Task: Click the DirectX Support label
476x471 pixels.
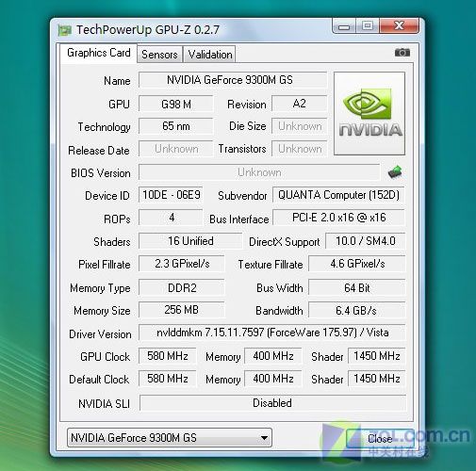Action: click(x=284, y=242)
